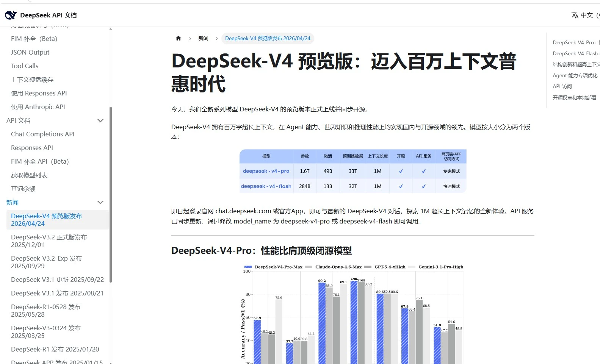
Task: Open DeepSeek V3.1 发布 2025/08/21 item
Action: tap(57, 293)
